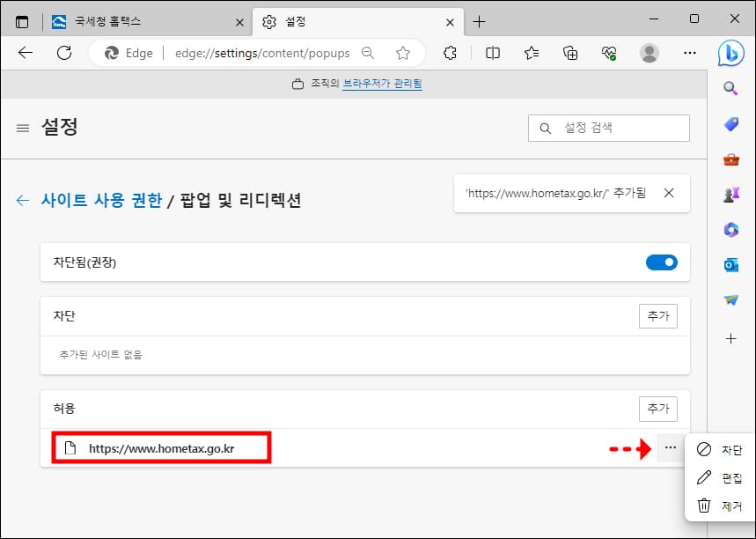Disable the 차단됨(권장) toggle

(661, 262)
